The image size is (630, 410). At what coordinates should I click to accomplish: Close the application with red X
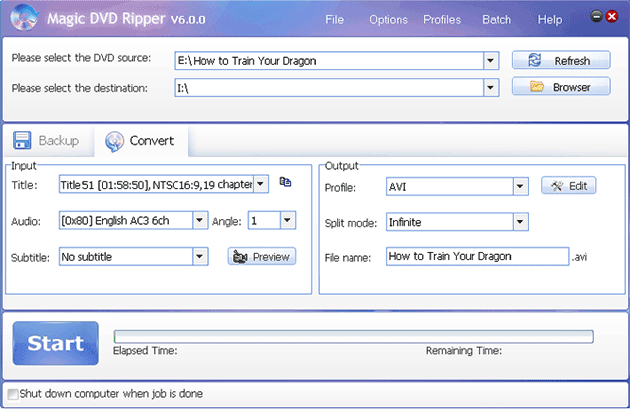[612, 17]
